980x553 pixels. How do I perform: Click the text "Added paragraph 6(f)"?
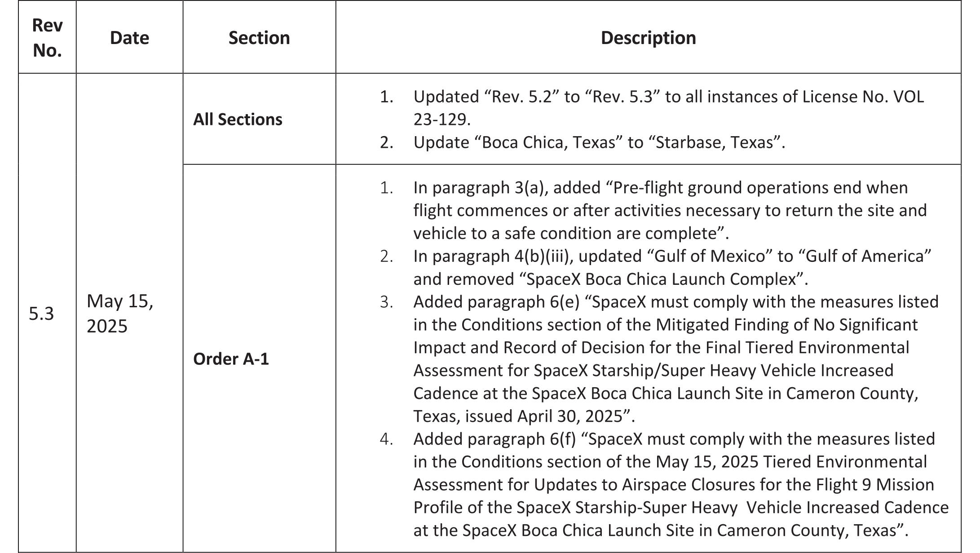pyautogui.click(x=494, y=439)
